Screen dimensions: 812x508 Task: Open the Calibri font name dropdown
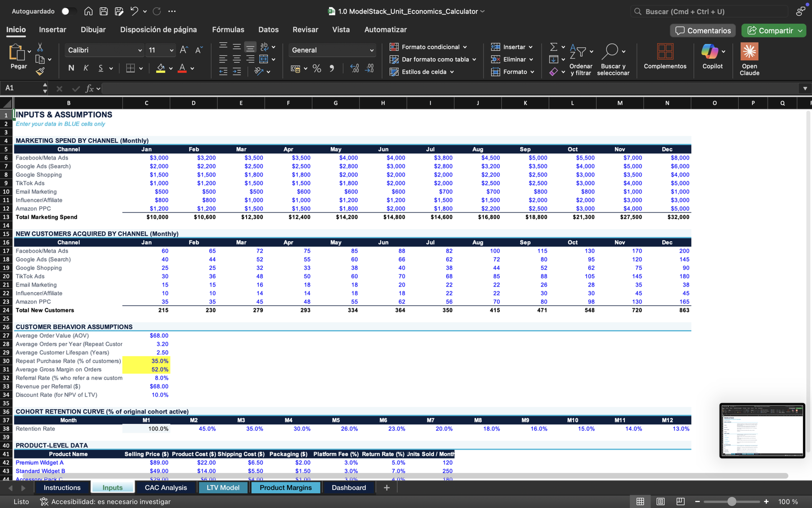(x=140, y=50)
